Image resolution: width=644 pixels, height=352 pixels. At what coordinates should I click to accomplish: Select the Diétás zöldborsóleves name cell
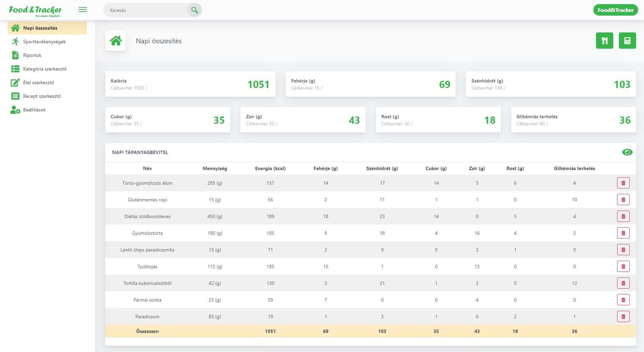point(147,216)
